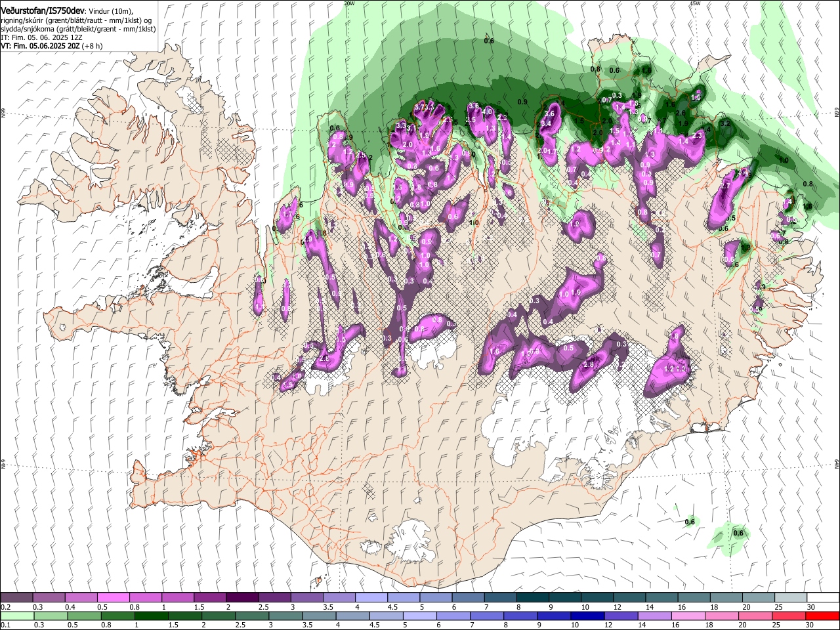Click the '30' label on the snow scale
Screen dimensions: 840x630
811,607
